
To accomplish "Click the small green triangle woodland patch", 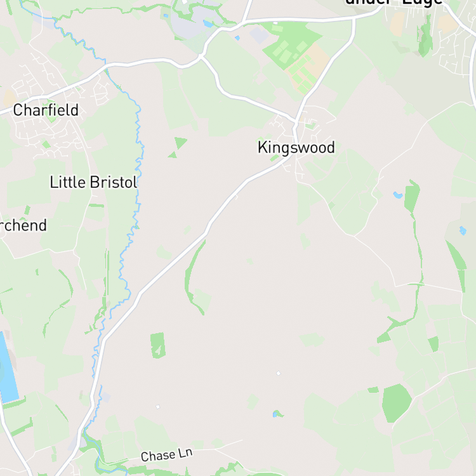I will [x=180, y=142].
